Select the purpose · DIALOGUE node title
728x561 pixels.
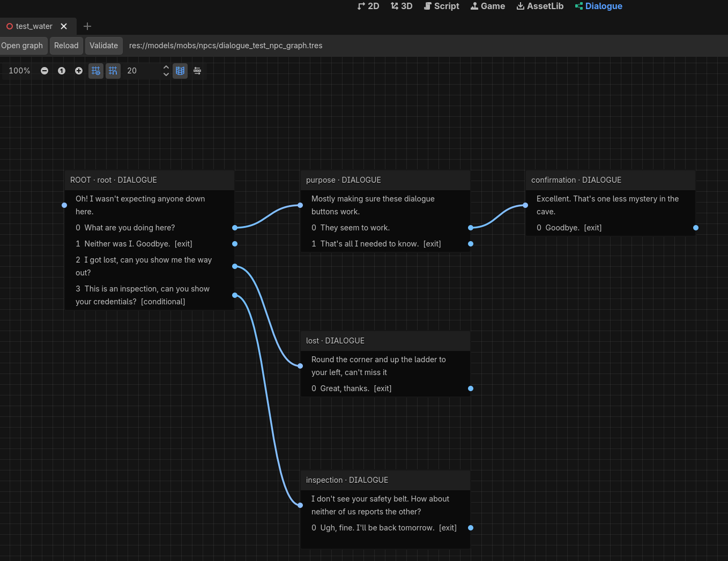point(344,180)
